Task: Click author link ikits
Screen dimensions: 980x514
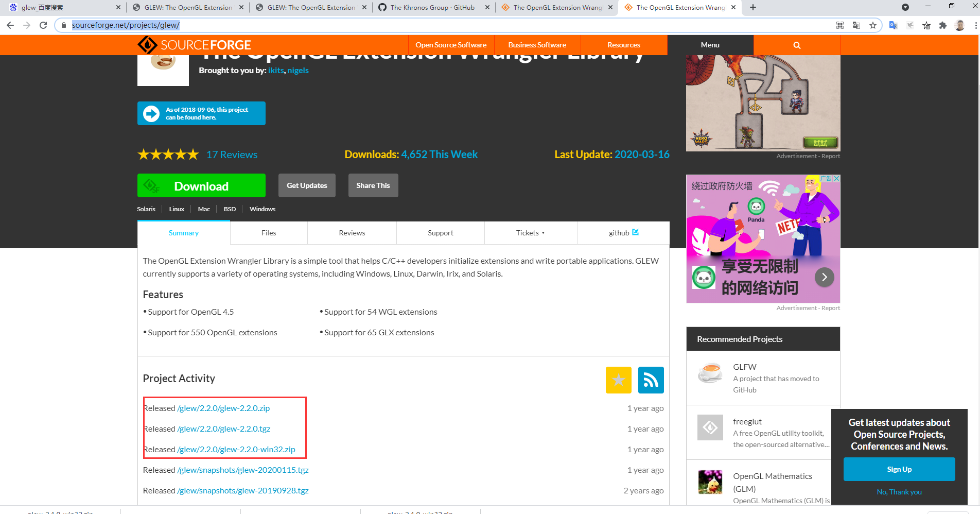Action: [x=276, y=71]
